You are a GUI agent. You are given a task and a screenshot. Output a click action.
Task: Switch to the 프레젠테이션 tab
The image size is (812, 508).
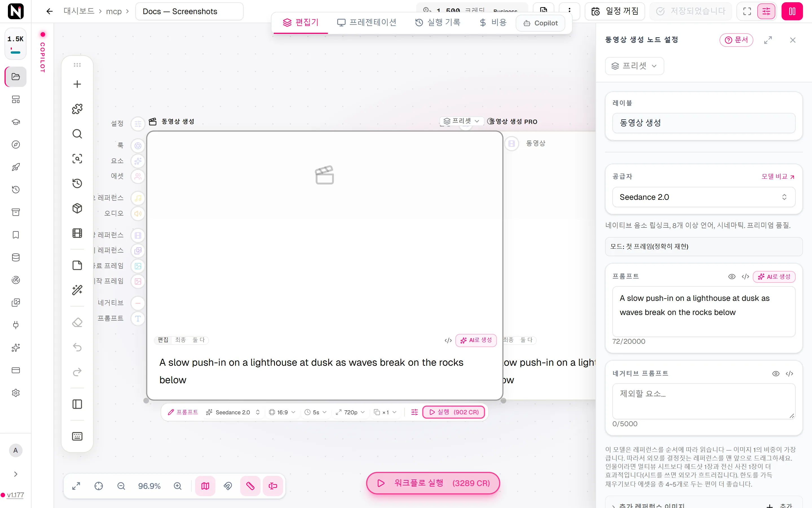click(367, 23)
